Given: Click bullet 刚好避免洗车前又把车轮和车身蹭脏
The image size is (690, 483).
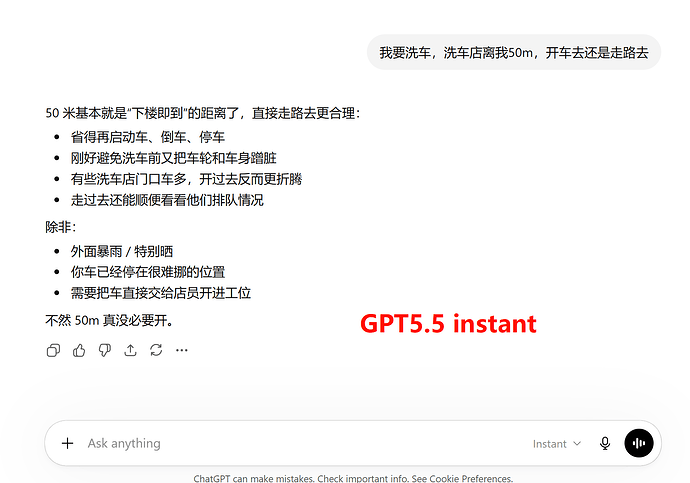Looking at the screenshot, I should pyautogui.click(x=173, y=158).
